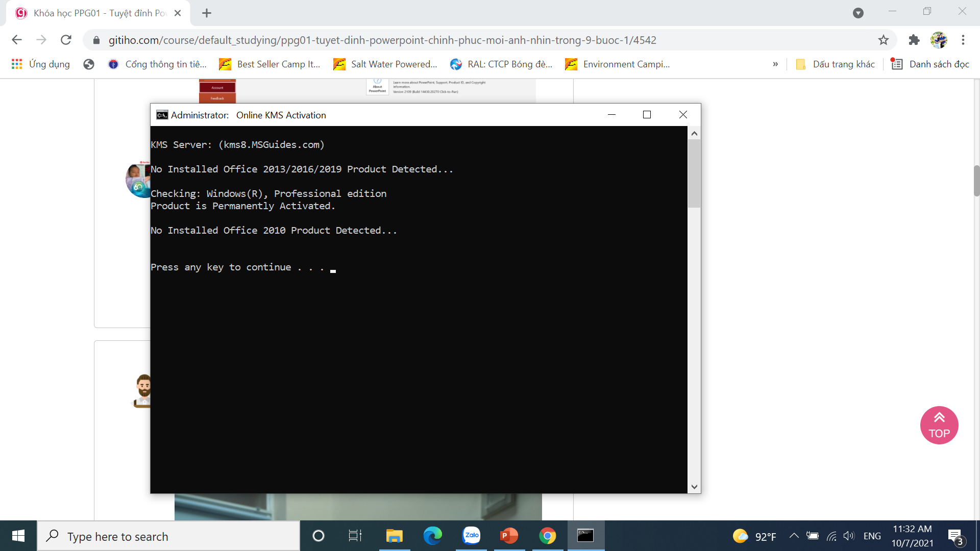Open the Chrome profile avatar
Screen dimensions: 980x551
coord(939,40)
